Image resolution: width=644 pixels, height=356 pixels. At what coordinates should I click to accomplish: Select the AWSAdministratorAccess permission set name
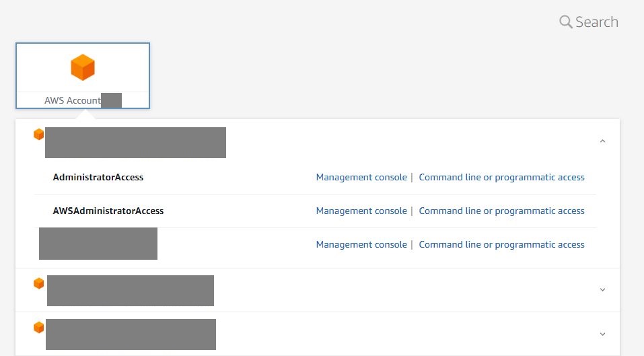[108, 211]
